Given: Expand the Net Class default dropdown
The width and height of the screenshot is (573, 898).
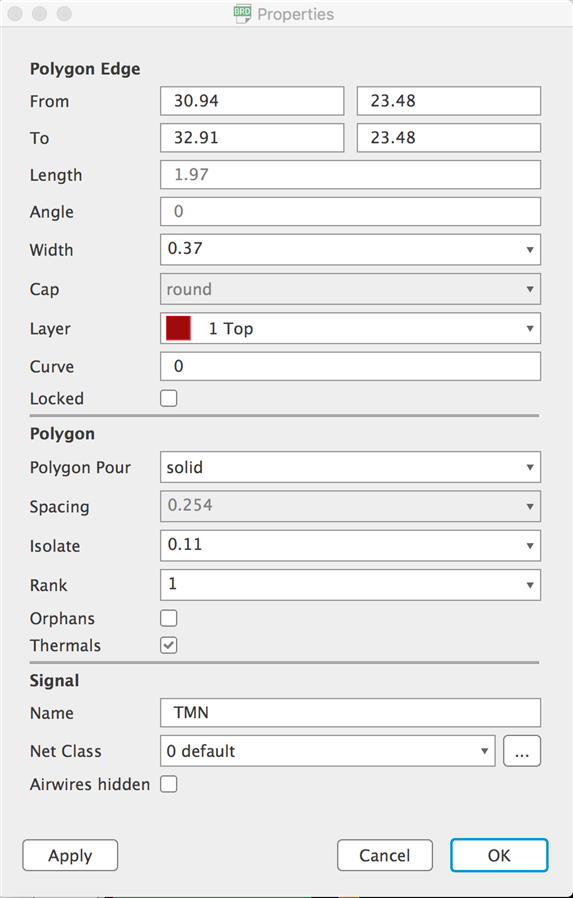Looking at the screenshot, I should click(x=327, y=751).
